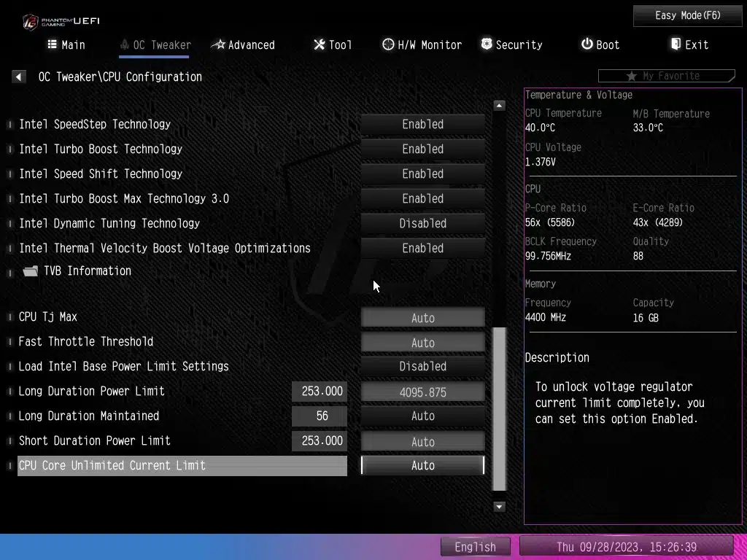Open the Boot tab
This screenshot has height=560, width=747.
coord(600,44)
